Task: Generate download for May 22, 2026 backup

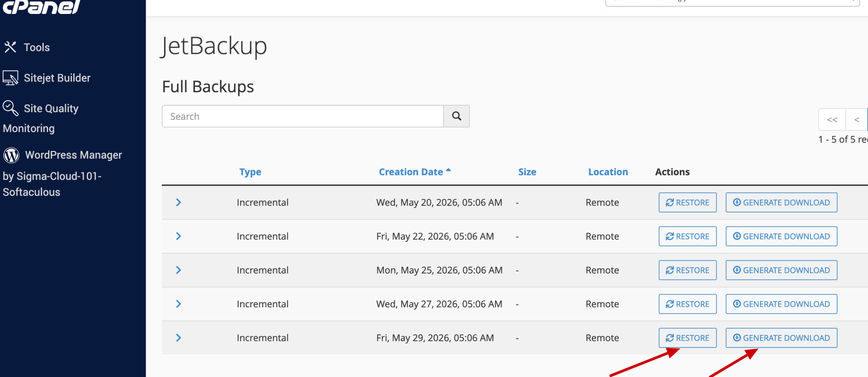Action: [x=781, y=236]
